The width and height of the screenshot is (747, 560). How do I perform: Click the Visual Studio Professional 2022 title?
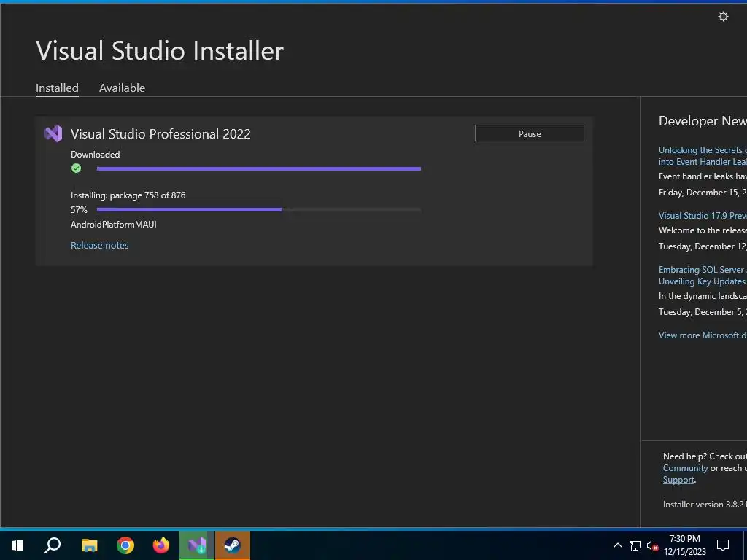(x=160, y=134)
